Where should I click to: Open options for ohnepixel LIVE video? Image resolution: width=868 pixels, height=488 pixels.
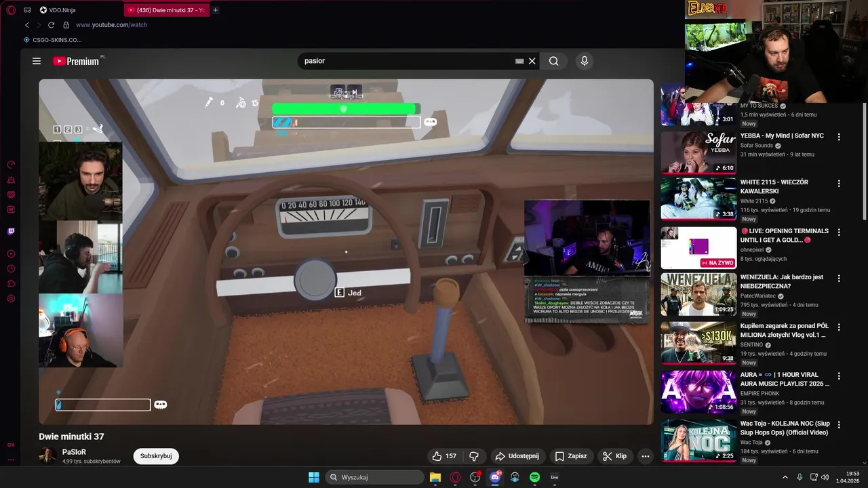[x=839, y=232]
